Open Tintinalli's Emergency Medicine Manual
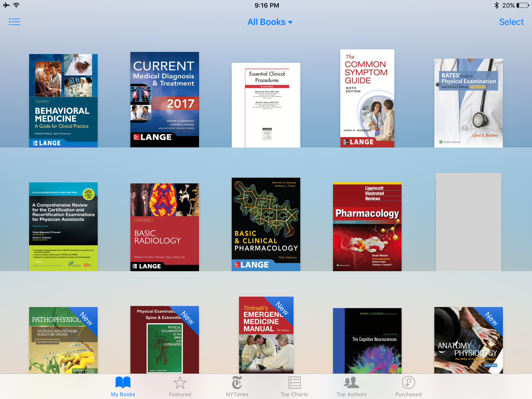This screenshot has width=532, height=399. tap(266, 335)
